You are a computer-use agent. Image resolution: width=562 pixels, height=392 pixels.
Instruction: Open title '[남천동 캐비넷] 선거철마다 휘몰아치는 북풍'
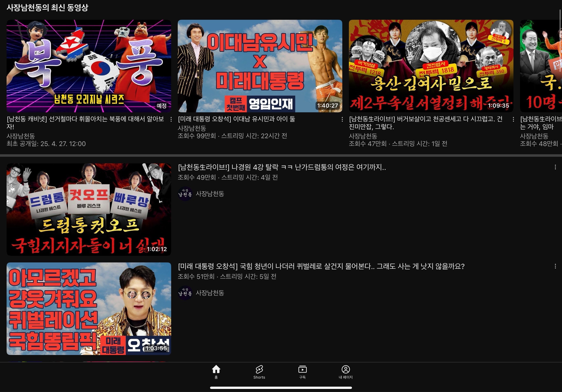click(x=85, y=123)
